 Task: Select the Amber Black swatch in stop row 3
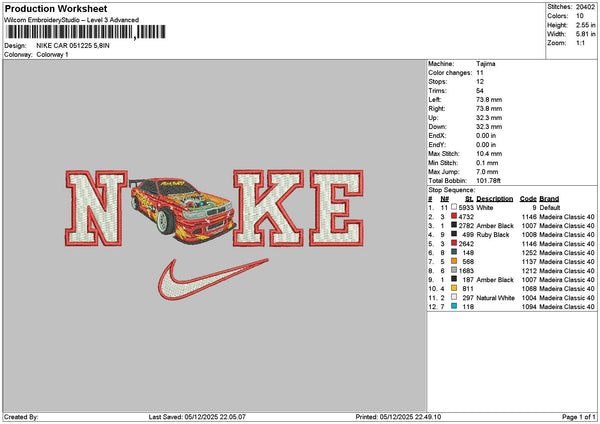point(454,225)
